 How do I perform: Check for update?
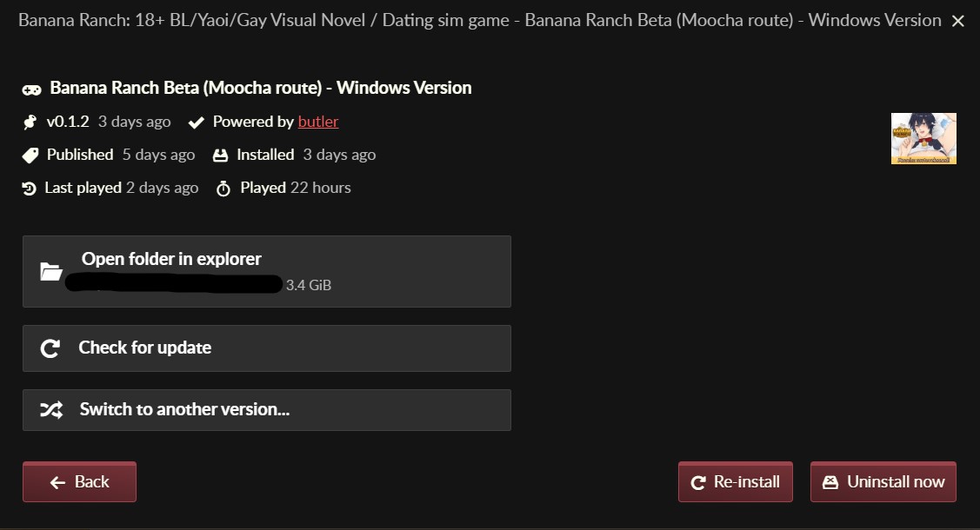coord(266,348)
